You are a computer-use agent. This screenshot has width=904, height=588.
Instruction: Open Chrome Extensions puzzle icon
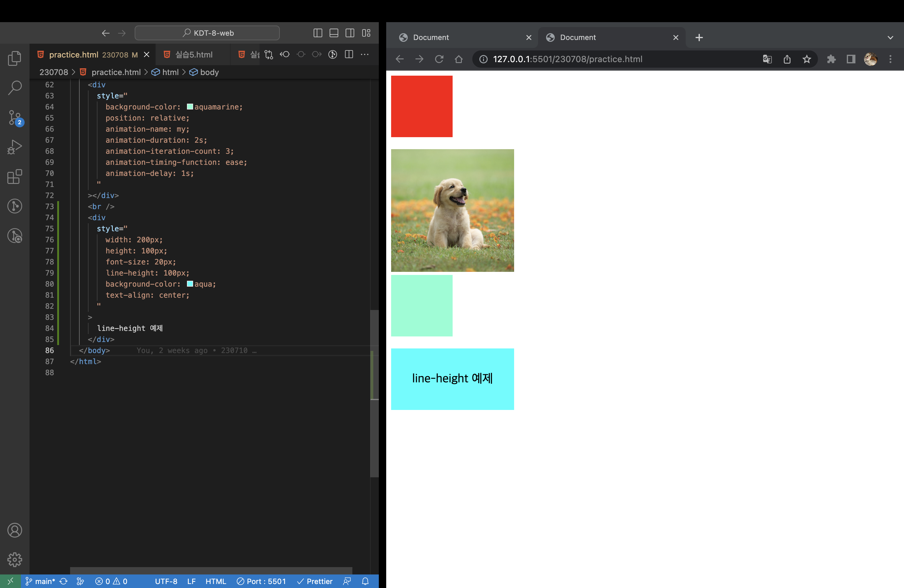click(x=831, y=59)
